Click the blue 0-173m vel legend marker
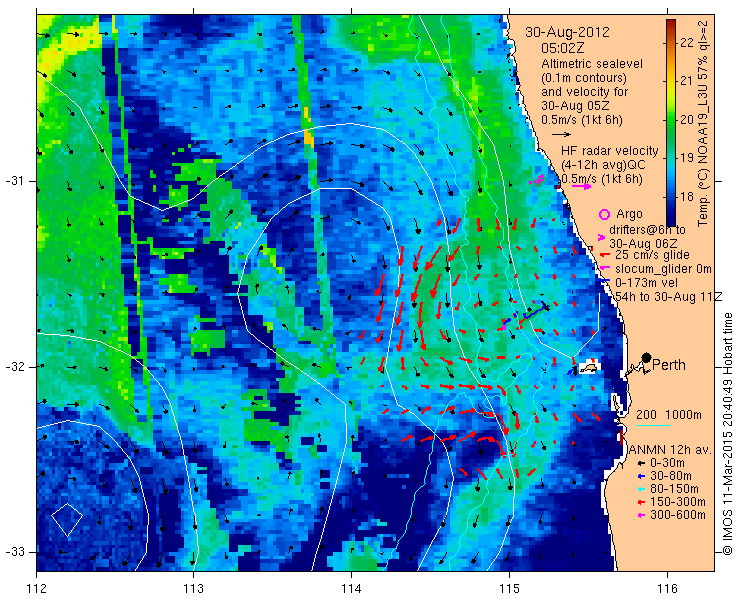The image size is (740, 600). pyautogui.click(x=603, y=281)
